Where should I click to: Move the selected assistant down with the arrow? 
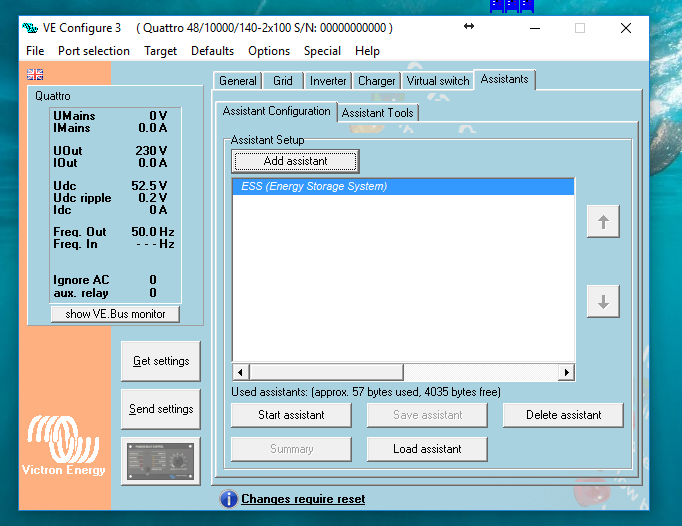pyautogui.click(x=603, y=302)
